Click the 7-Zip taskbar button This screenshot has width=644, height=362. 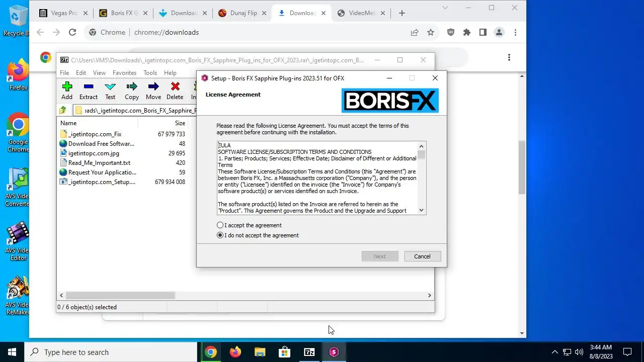pos(309,352)
